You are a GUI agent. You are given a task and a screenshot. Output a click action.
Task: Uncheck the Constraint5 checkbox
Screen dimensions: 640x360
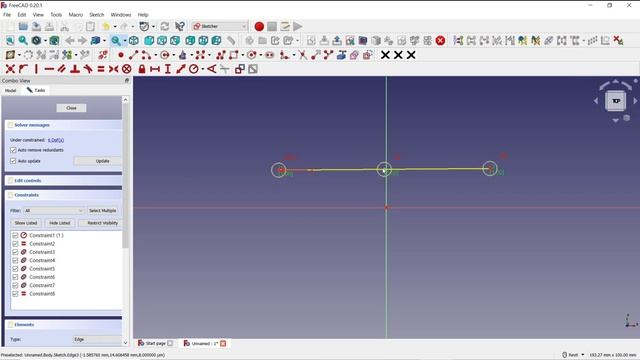[x=15, y=269]
